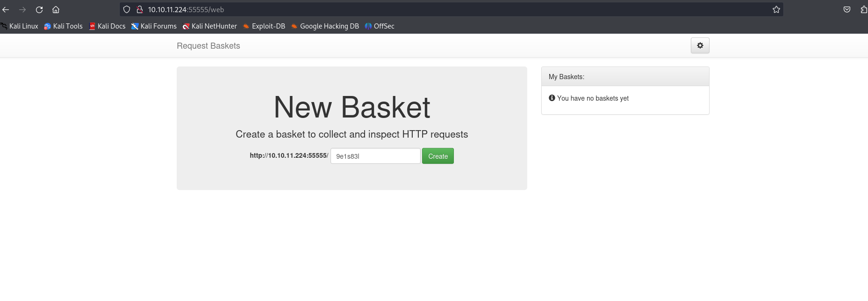Open the Kali Forums bookmark

[154, 26]
